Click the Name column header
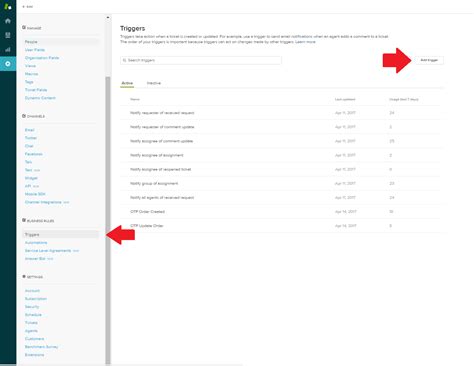Image resolution: width=474 pixels, height=366 pixels. (135, 99)
